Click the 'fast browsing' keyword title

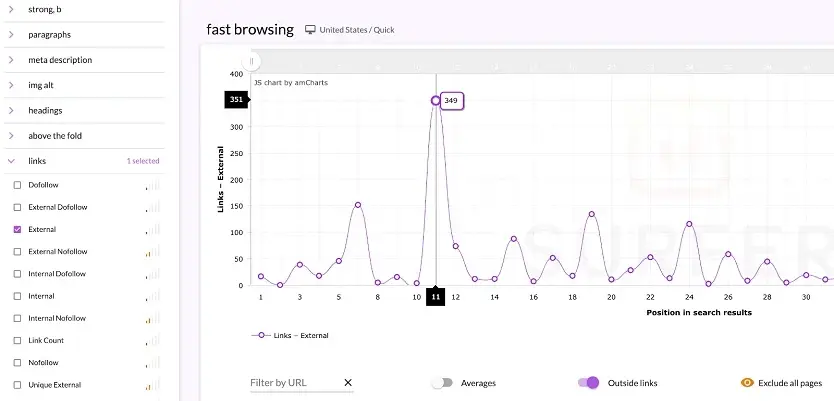click(250, 29)
